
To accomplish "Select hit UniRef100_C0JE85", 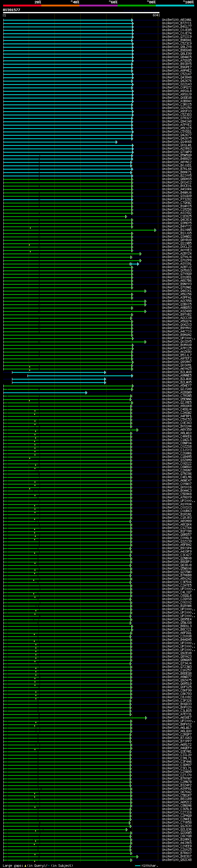I will (177, 30).
